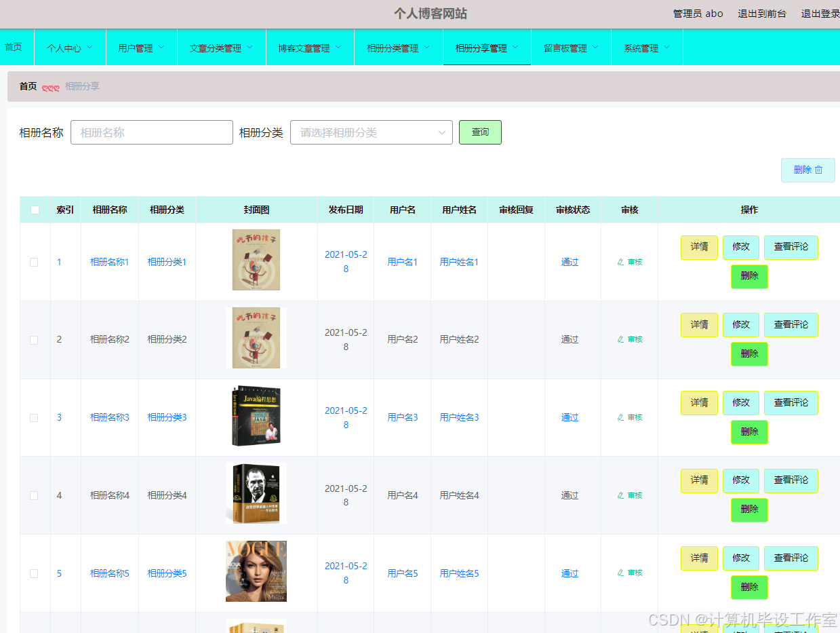Open the 博客文章管理 menu item
Image resolution: width=840 pixels, height=633 pixels.
(310, 48)
